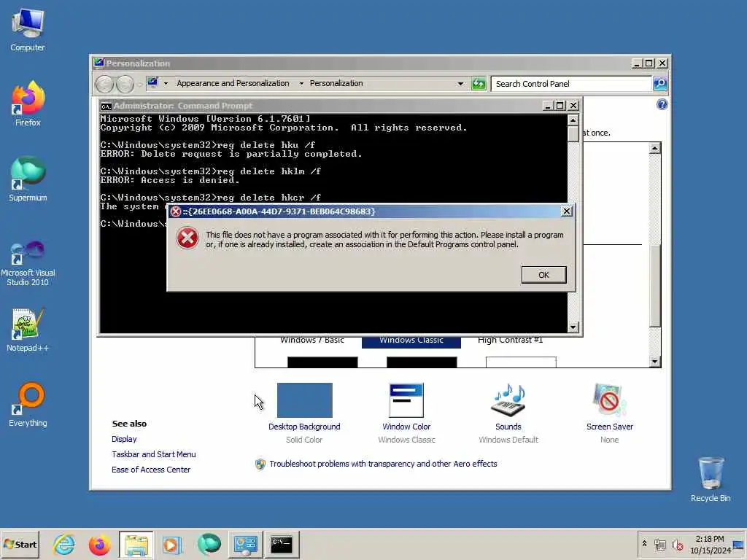
Task: Open Windows Media Player from taskbar
Action: click(171, 544)
